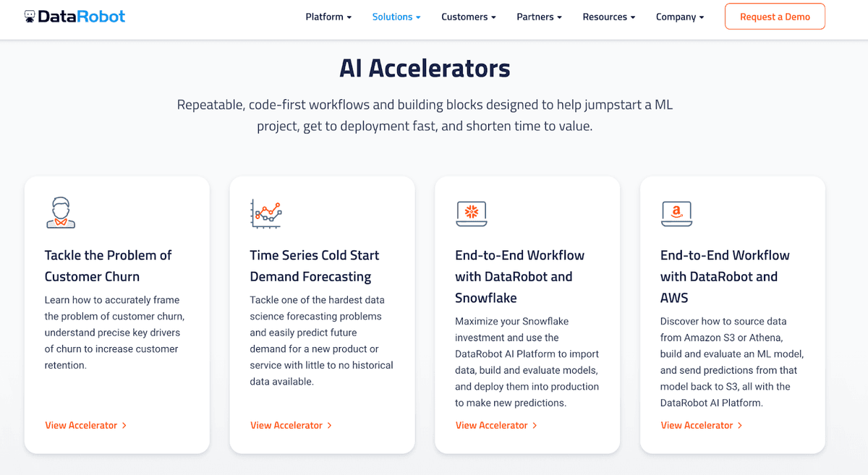Screen dimensions: 868x475
Task: Expand the Company dropdown
Action: click(x=679, y=16)
